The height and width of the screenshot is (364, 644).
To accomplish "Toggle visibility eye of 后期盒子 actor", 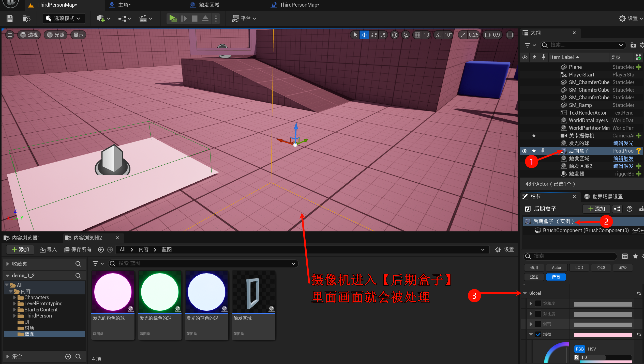I will click(x=525, y=151).
